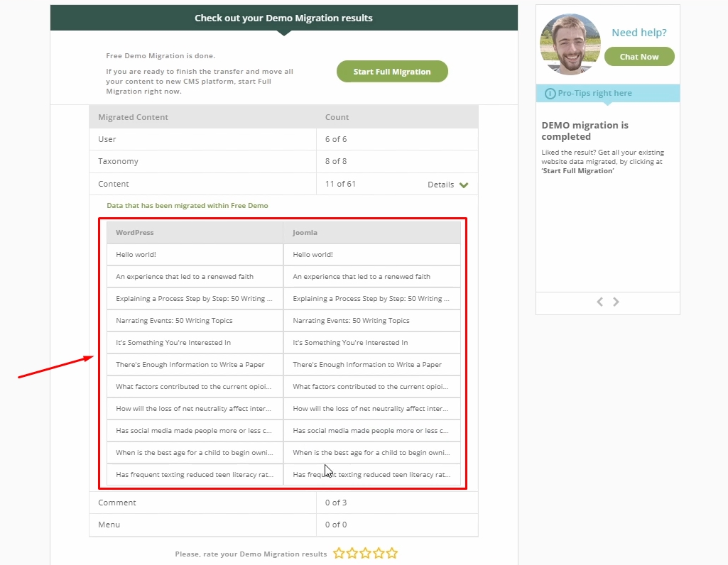
Task: Click 'When is the best age' WordPress entry
Action: 195,453
